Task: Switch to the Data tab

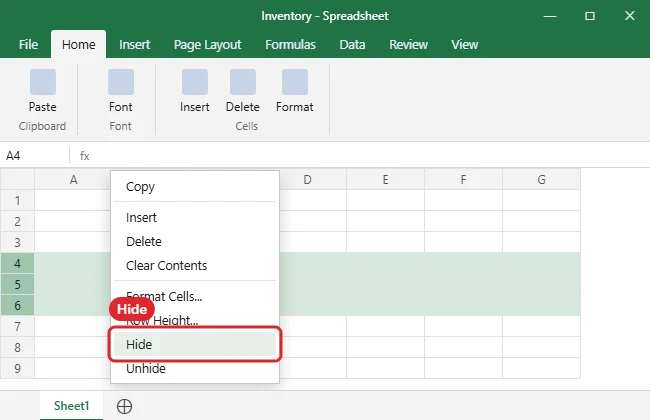Action: point(352,44)
